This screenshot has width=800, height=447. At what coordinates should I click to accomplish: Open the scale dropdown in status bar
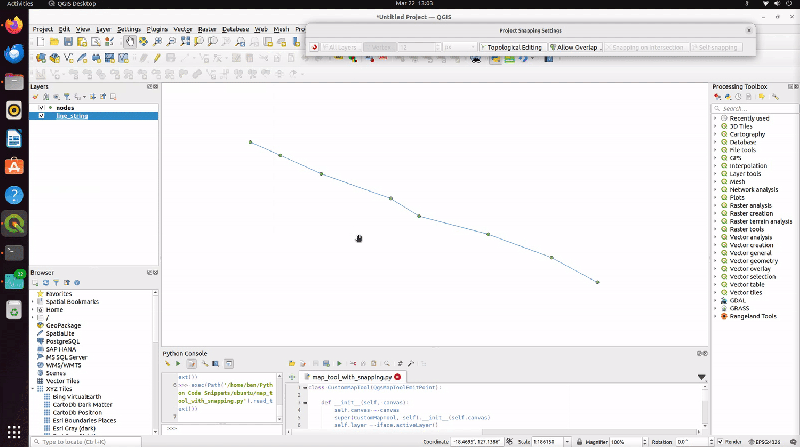pyautogui.click(x=567, y=442)
